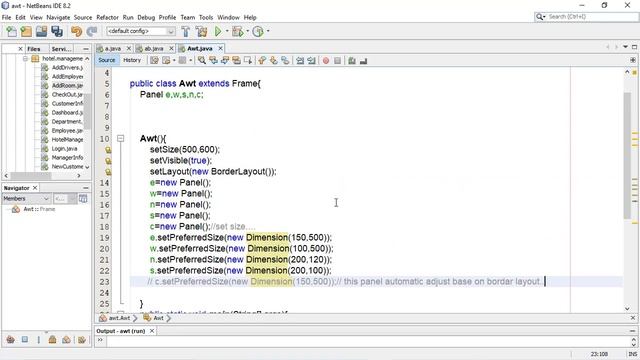
Task: Toggle Bookmark icon in editor toolbar
Action: (285, 60)
